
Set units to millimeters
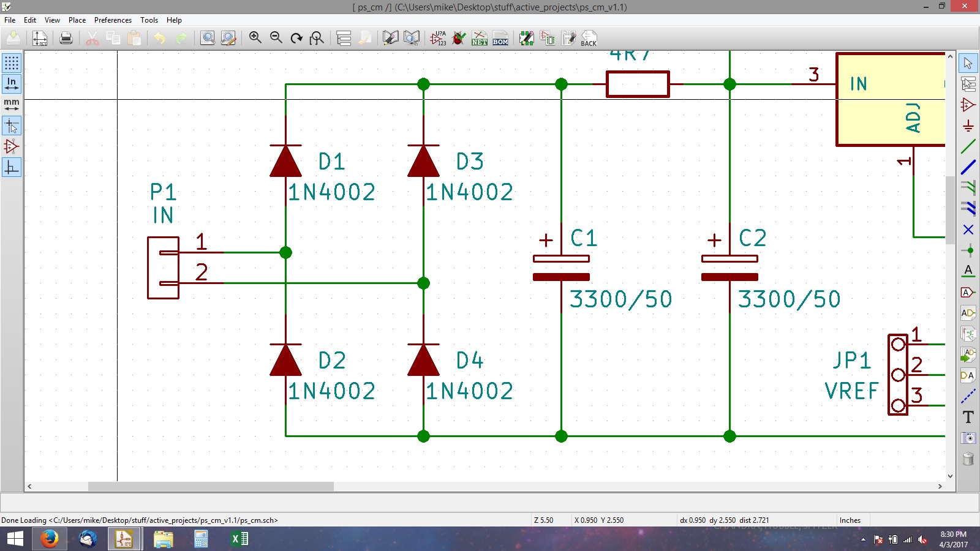click(12, 104)
